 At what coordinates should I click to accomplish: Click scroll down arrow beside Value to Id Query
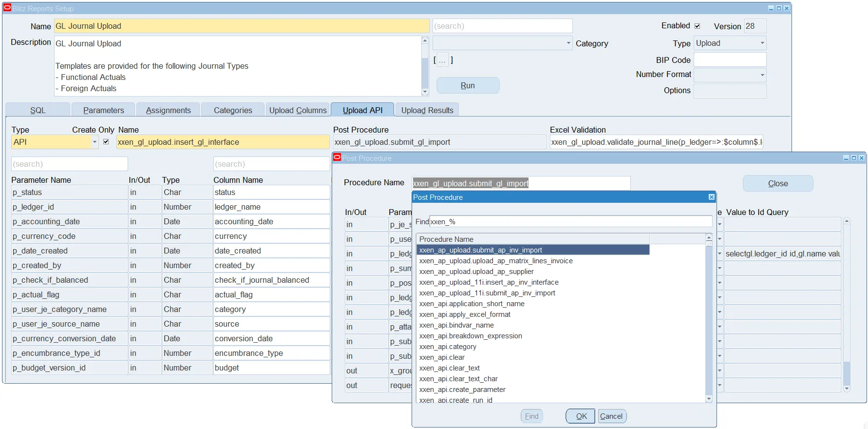847,389
